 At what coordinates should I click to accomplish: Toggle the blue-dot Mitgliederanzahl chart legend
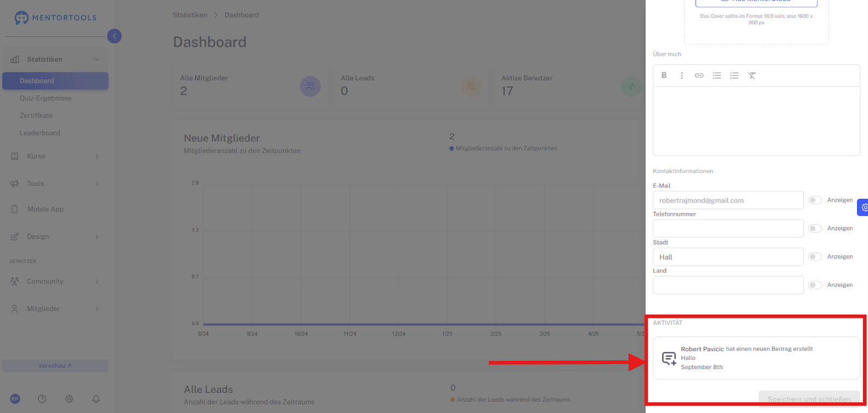click(x=503, y=149)
